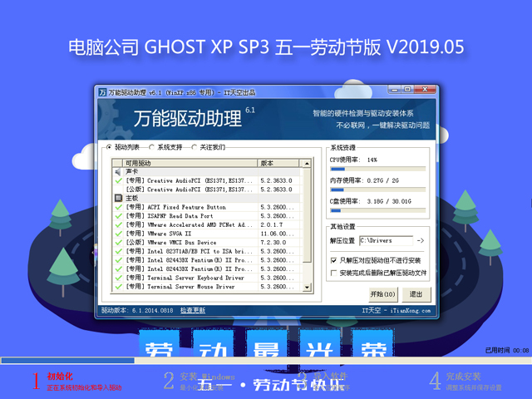Click the 声卡 speaker category icon
This screenshot has width=532, height=399.
pos(118,170)
